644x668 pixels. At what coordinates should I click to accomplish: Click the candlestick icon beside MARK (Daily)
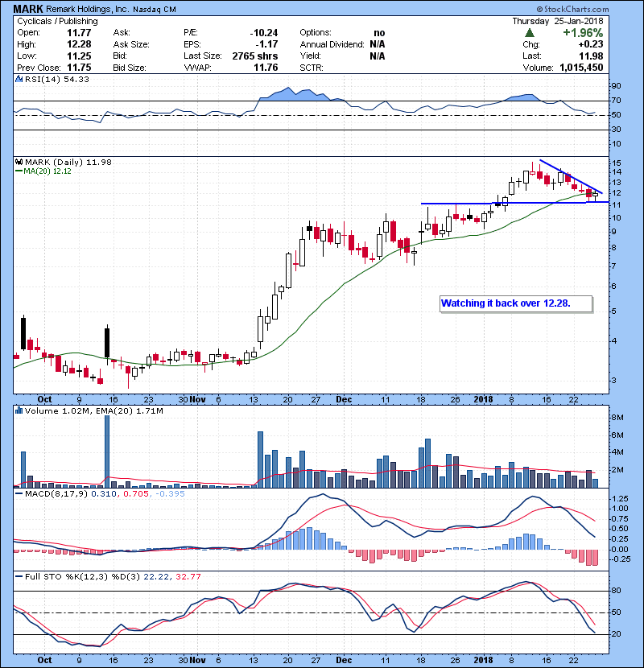tap(19, 162)
